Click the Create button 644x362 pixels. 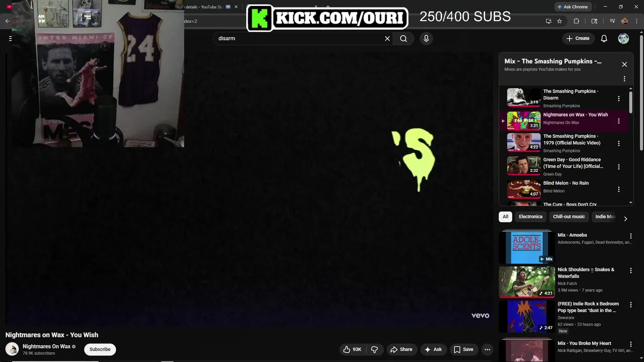pos(578,38)
